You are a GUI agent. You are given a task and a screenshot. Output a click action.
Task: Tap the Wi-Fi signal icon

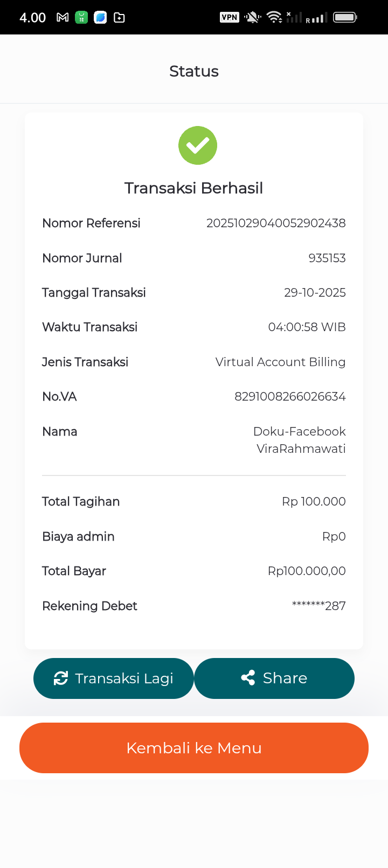275,18
